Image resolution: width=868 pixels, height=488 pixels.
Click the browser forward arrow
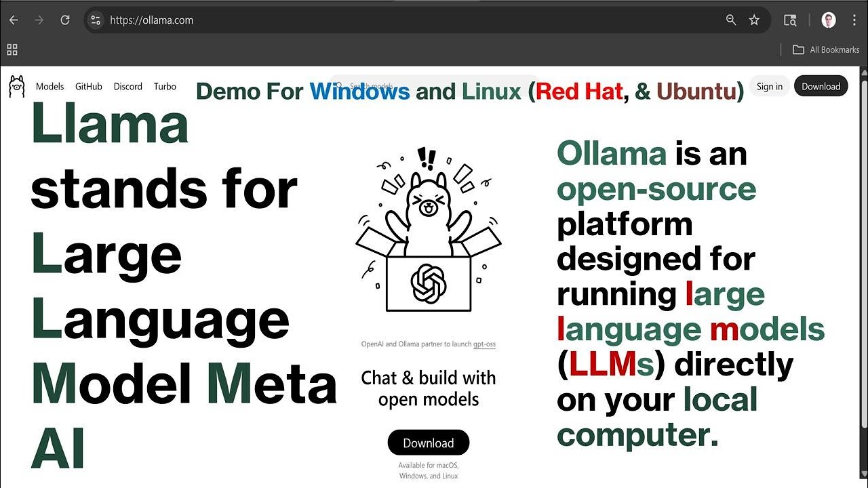point(39,20)
